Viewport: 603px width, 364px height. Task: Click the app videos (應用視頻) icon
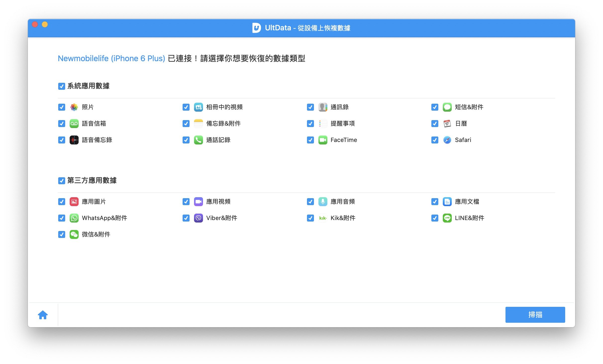[x=198, y=202]
